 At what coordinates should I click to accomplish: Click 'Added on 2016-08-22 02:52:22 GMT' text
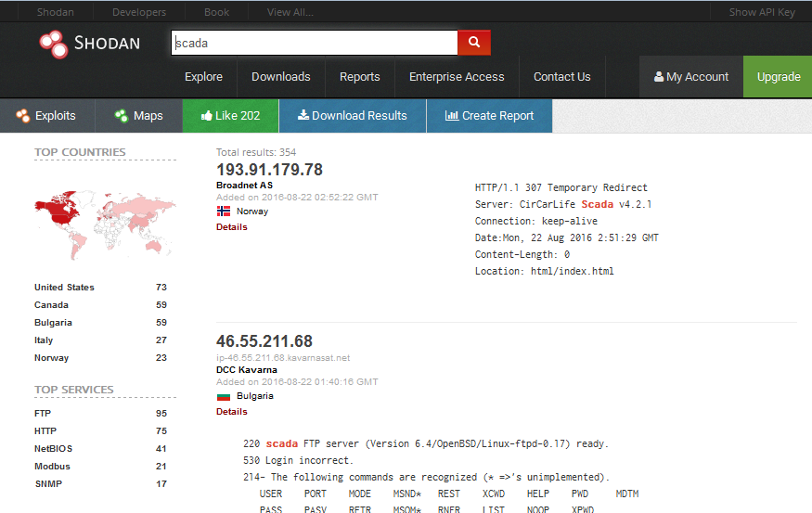pos(297,198)
